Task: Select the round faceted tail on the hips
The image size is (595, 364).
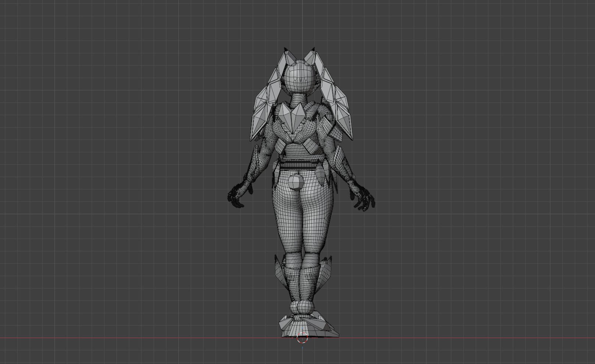Action: click(296, 183)
